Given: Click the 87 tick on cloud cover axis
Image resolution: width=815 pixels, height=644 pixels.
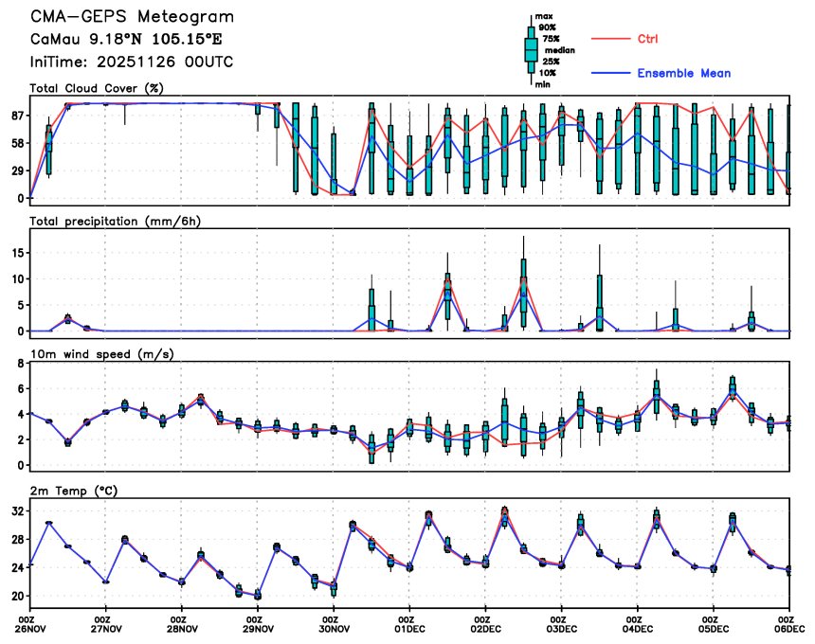Looking at the screenshot, I should tap(18, 116).
